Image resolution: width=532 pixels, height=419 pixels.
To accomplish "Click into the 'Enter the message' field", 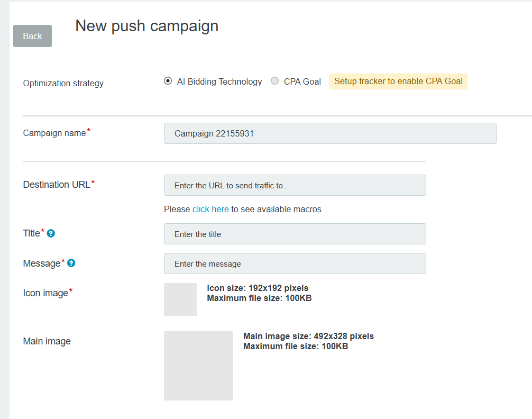I will (x=295, y=263).
